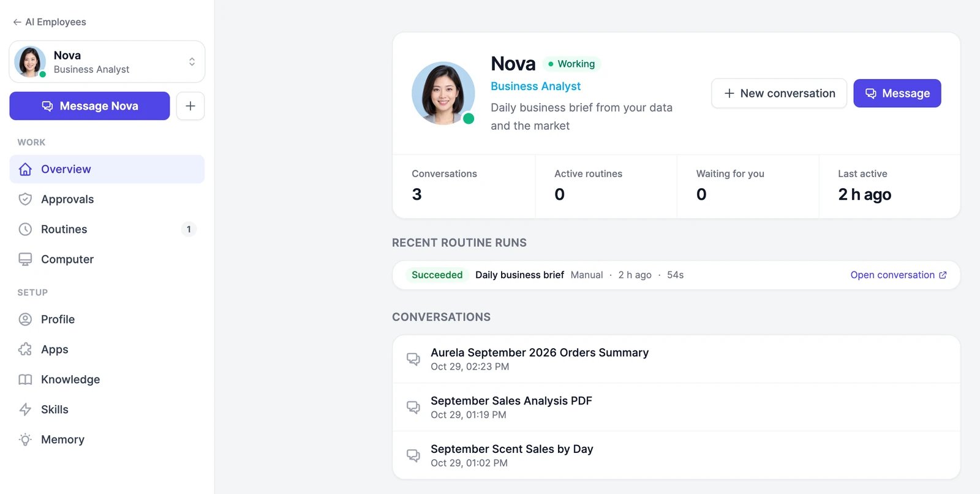Click the Overview home icon
The image size is (980, 494).
click(x=25, y=169)
